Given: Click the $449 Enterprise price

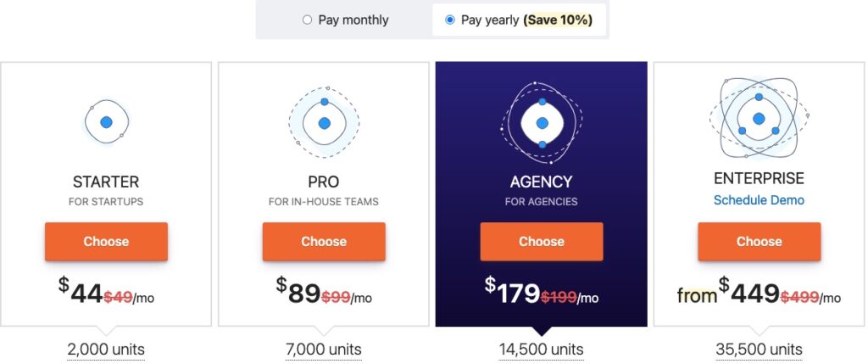Looking at the screenshot, I should pos(749,291).
